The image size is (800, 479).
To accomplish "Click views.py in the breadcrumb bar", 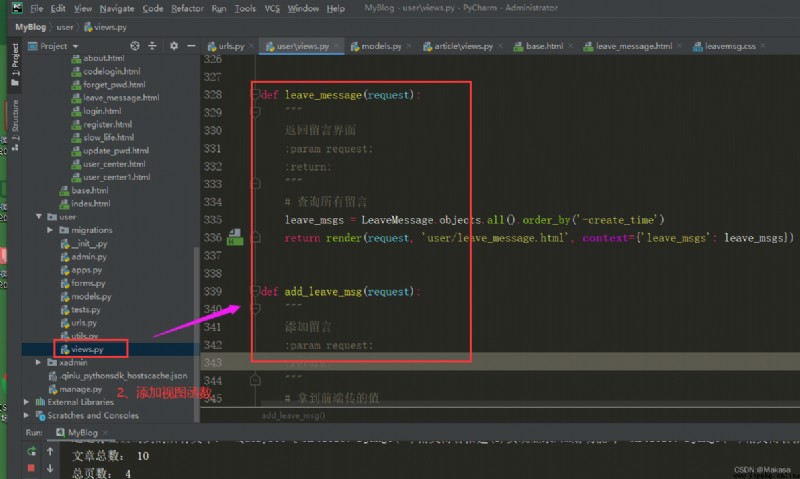I will tap(105, 27).
